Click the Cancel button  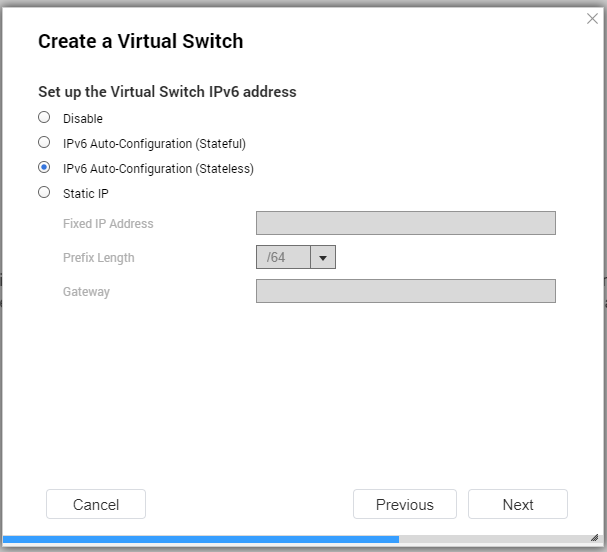[x=96, y=504]
